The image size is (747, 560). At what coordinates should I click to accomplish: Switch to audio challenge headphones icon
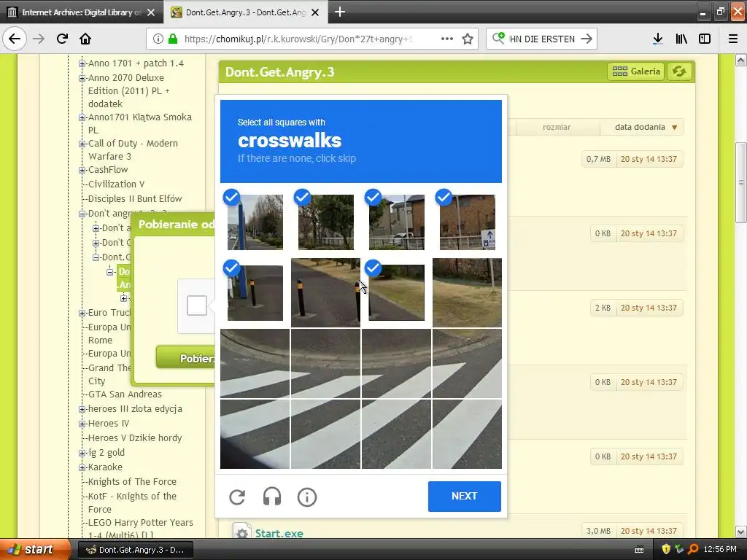(x=272, y=497)
